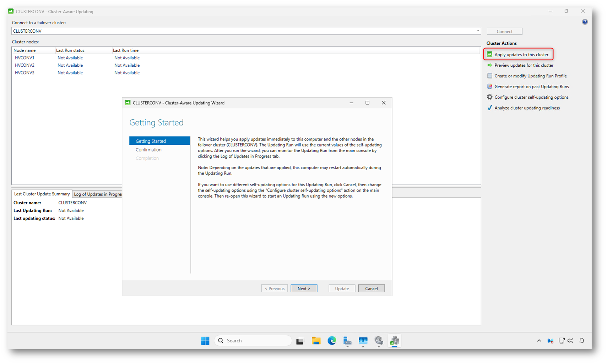
Task: Expand the failover cluster dropdown
Action: pos(477,31)
